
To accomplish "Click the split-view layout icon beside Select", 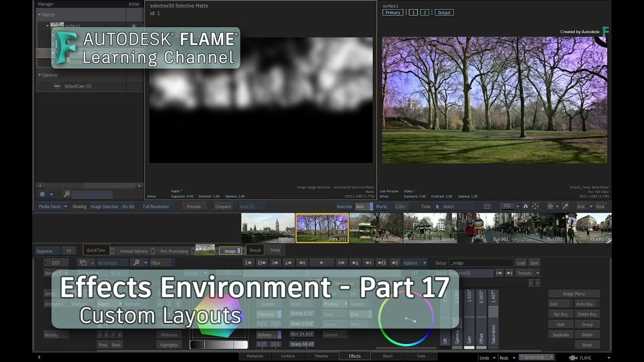I will click(x=487, y=206).
